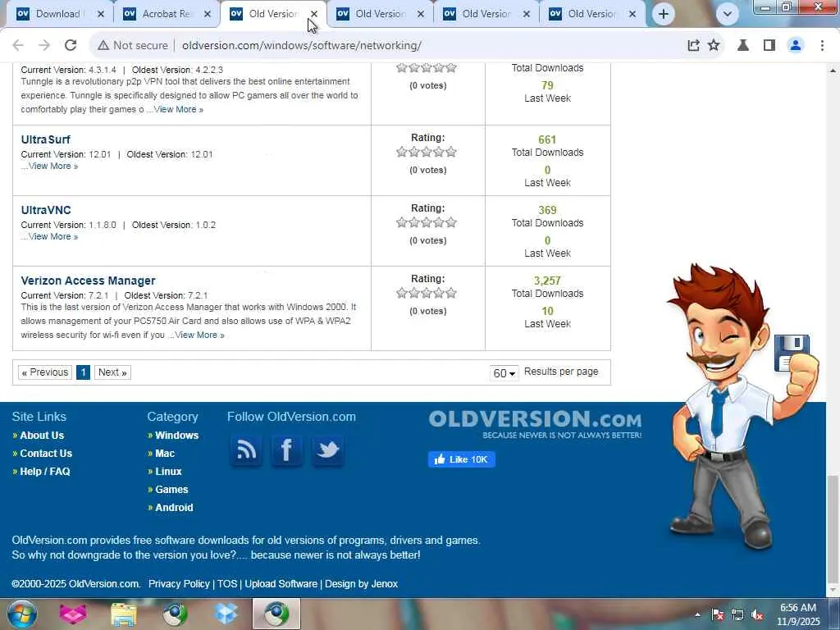Select page 1 in pagination
Image resolution: width=840 pixels, height=630 pixels.
(83, 372)
